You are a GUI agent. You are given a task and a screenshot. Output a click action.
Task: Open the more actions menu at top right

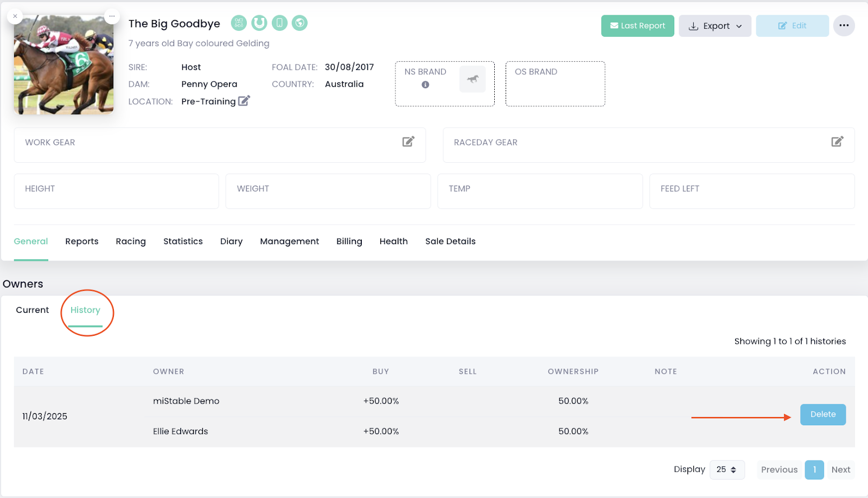(x=844, y=25)
